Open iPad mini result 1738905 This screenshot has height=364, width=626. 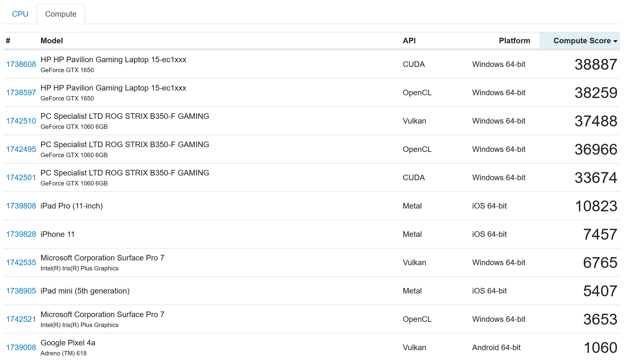tap(21, 291)
